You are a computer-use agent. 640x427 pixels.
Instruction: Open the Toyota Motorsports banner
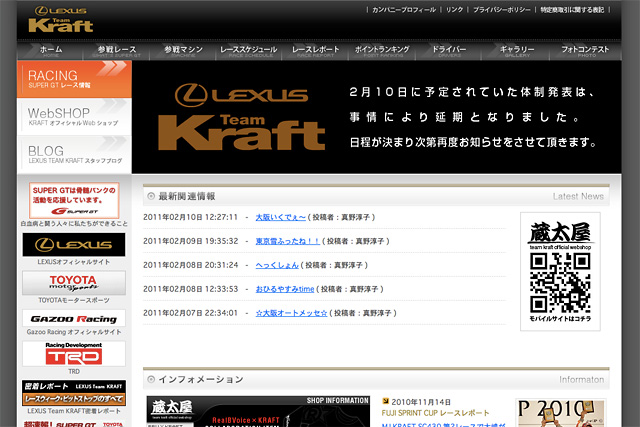[x=74, y=283]
